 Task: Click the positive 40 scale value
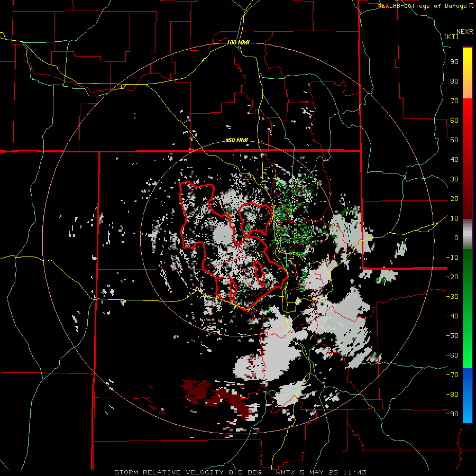point(454,160)
